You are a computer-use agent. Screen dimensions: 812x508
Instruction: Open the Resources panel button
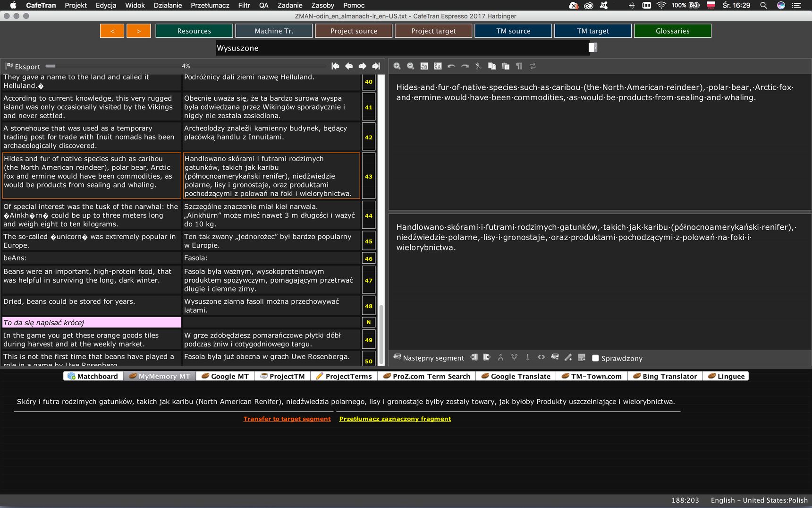[194, 31]
